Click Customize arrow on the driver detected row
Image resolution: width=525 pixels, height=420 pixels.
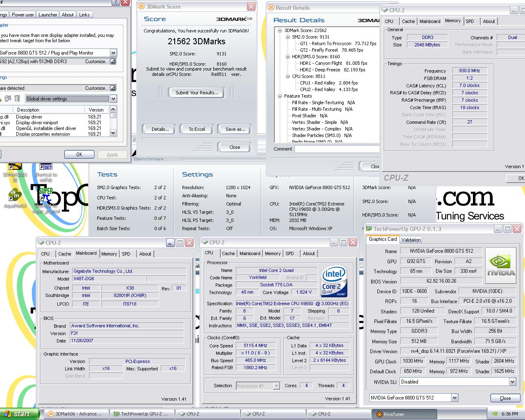click(113, 88)
